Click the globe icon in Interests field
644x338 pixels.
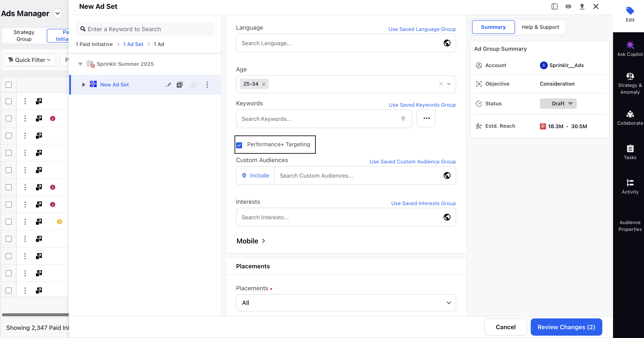447,217
